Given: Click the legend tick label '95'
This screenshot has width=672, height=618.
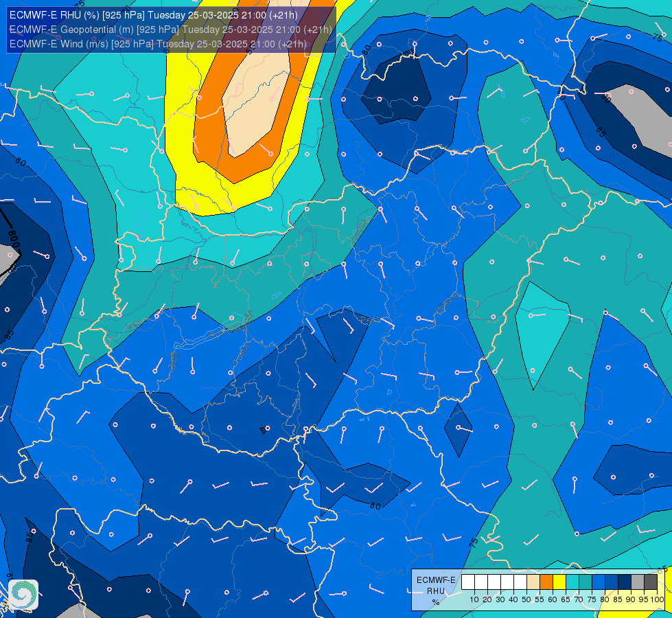Looking at the screenshot, I should (x=644, y=599).
